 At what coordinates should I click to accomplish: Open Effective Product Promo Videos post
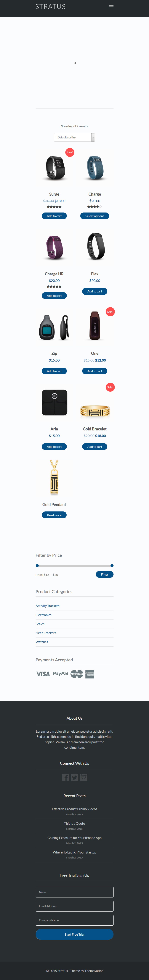74,809
